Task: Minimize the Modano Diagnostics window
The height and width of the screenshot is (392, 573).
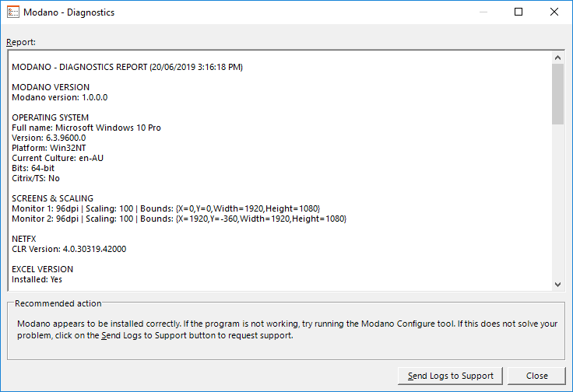Action: (483, 12)
